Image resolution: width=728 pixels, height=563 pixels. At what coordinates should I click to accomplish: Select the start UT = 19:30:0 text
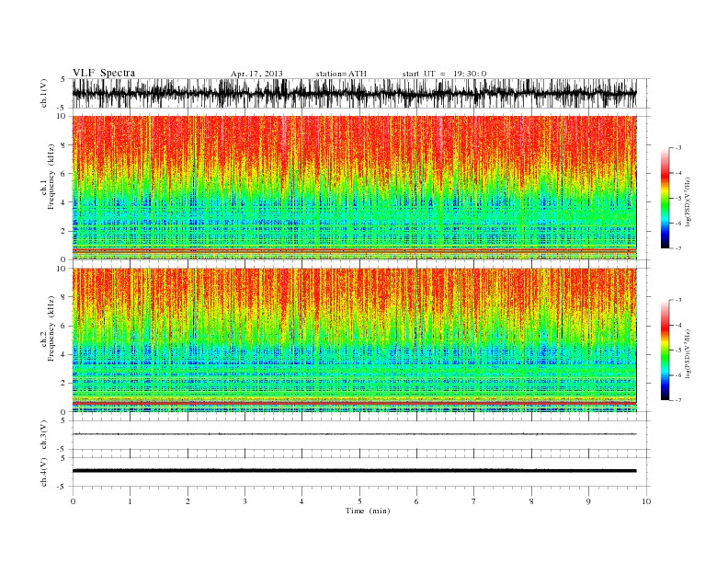(x=444, y=74)
